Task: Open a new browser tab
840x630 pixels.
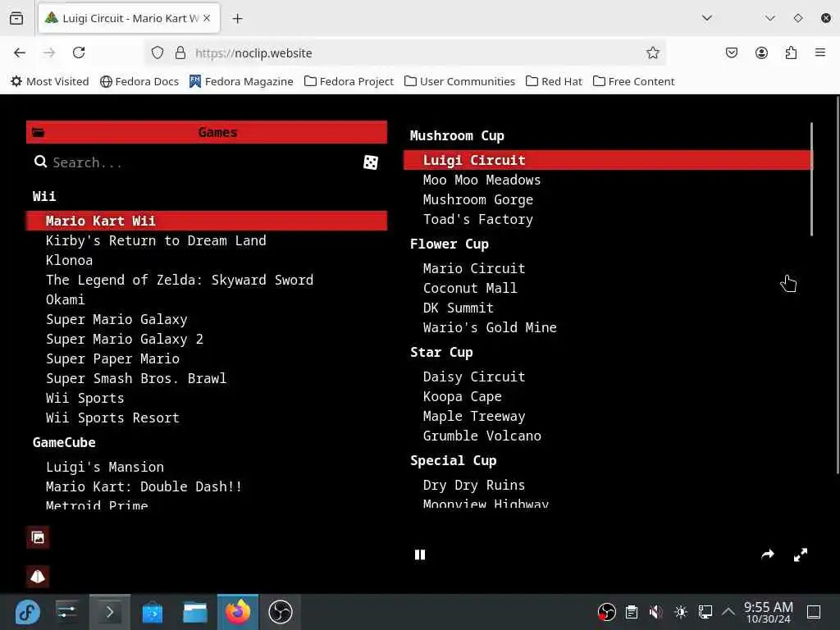Action: click(237, 19)
